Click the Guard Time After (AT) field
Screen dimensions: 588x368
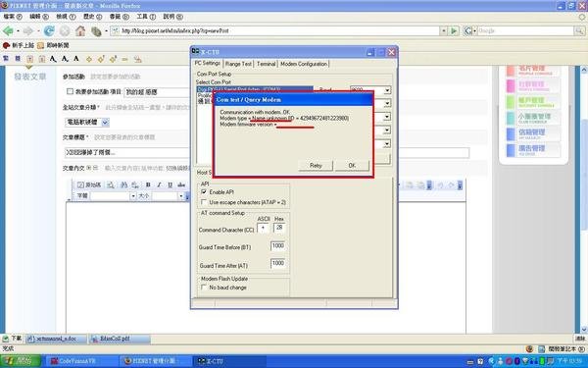pos(278,264)
